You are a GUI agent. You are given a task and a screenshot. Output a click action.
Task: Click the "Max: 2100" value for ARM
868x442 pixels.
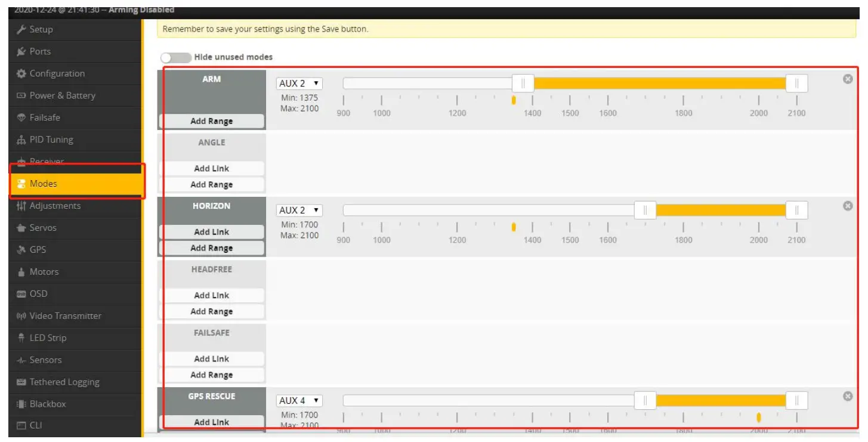pos(299,109)
